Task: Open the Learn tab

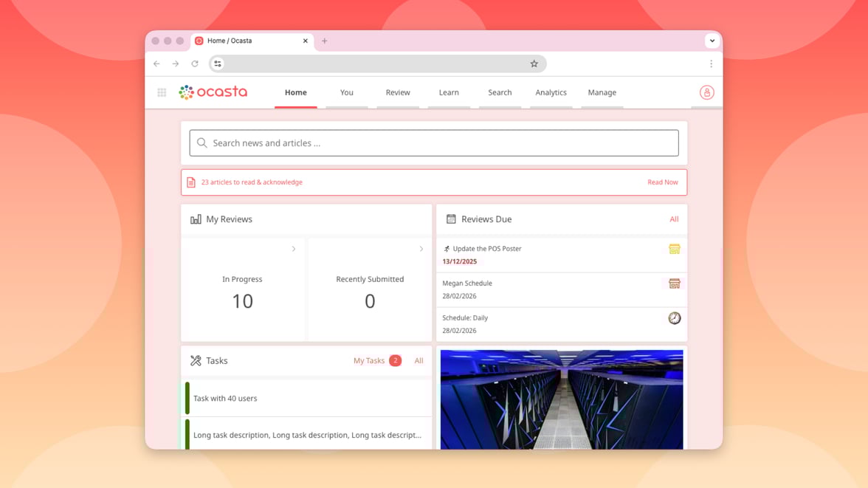Action: pyautogui.click(x=449, y=93)
